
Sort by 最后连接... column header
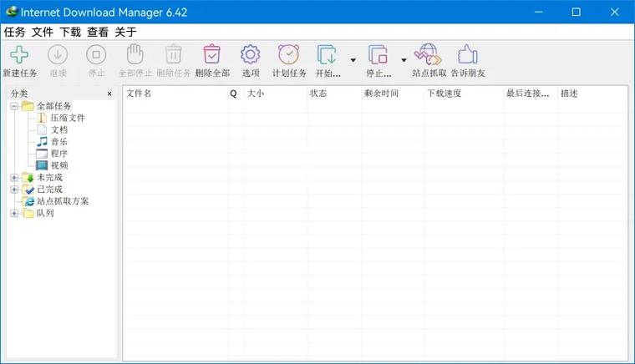[x=531, y=94]
